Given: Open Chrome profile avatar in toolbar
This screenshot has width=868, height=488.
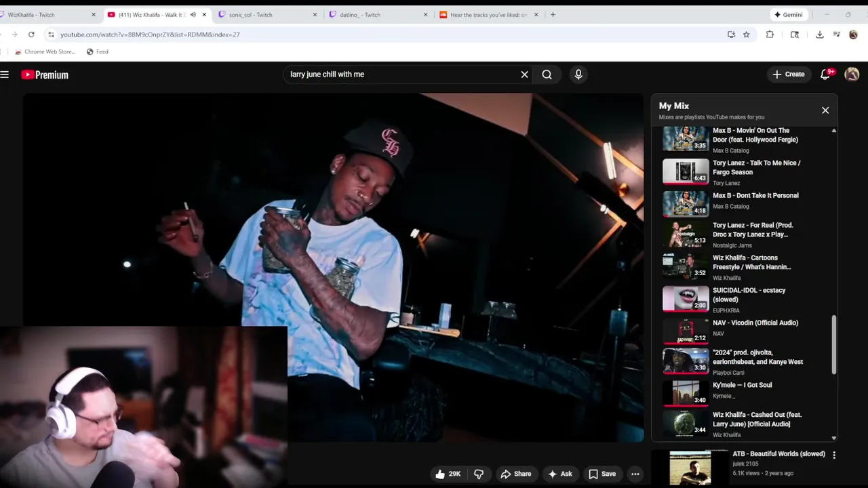Looking at the screenshot, I should [853, 35].
